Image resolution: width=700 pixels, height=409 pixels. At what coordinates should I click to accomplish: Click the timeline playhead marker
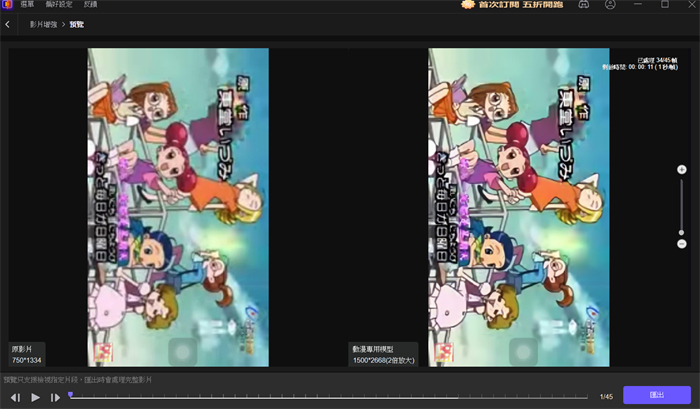(x=71, y=395)
